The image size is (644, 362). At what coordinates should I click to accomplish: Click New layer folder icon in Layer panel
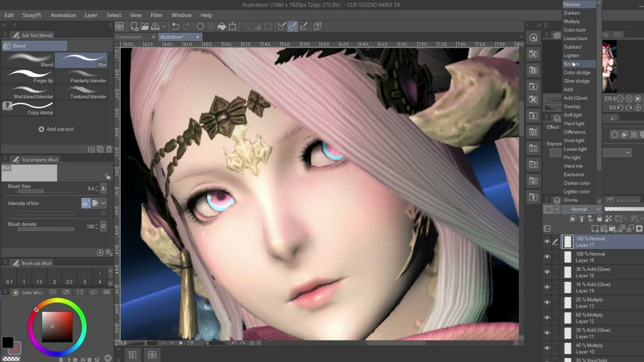(613, 229)
